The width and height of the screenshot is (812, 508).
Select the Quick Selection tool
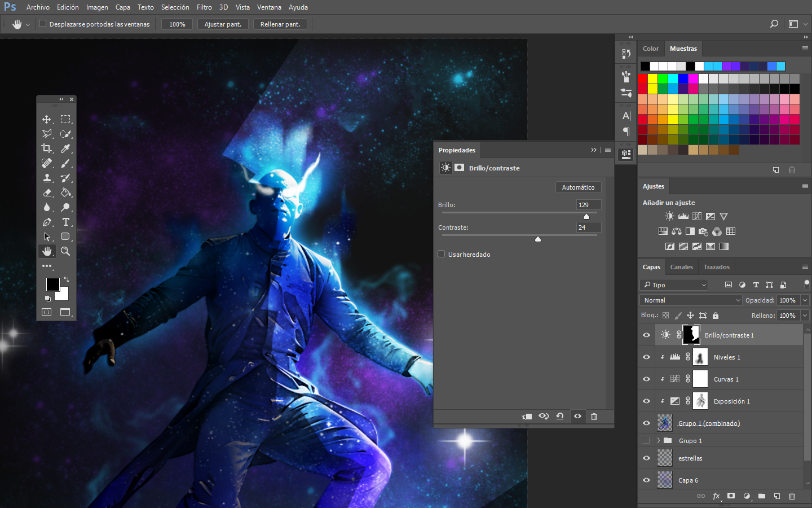click(65, 134)
